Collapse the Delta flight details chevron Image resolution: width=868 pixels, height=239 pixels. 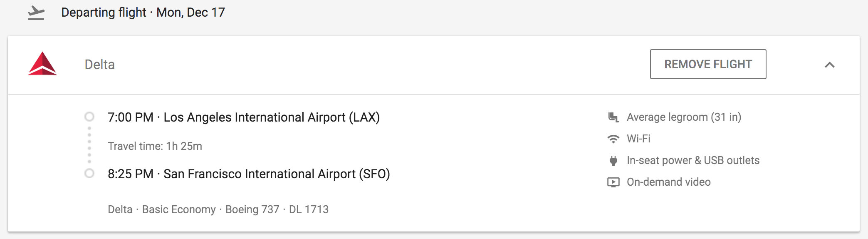(829, 65)
